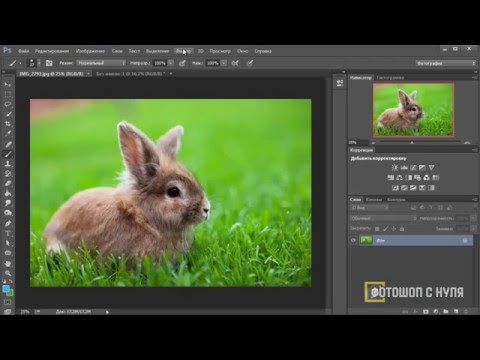The image size is (480, 360).
Task: Delete layer with the trash icon
Action: pos(466,312)
